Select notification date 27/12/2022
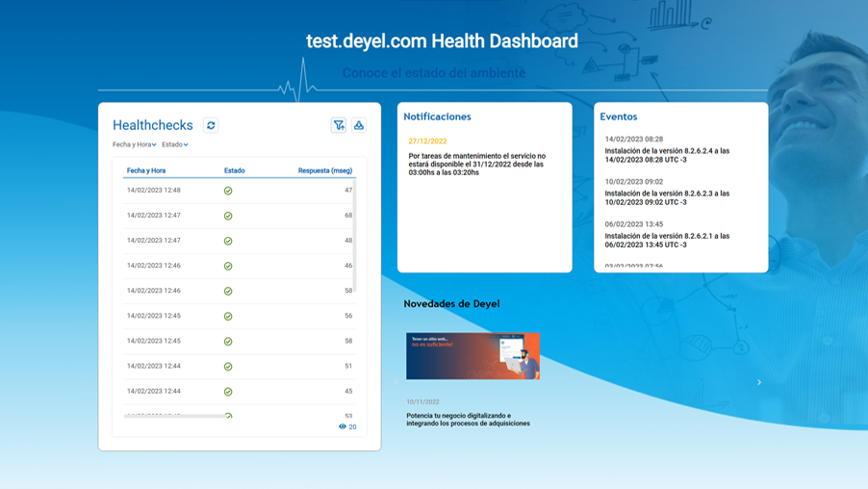Viewport: 868px width, 489px height. click(x=427, y=142)
